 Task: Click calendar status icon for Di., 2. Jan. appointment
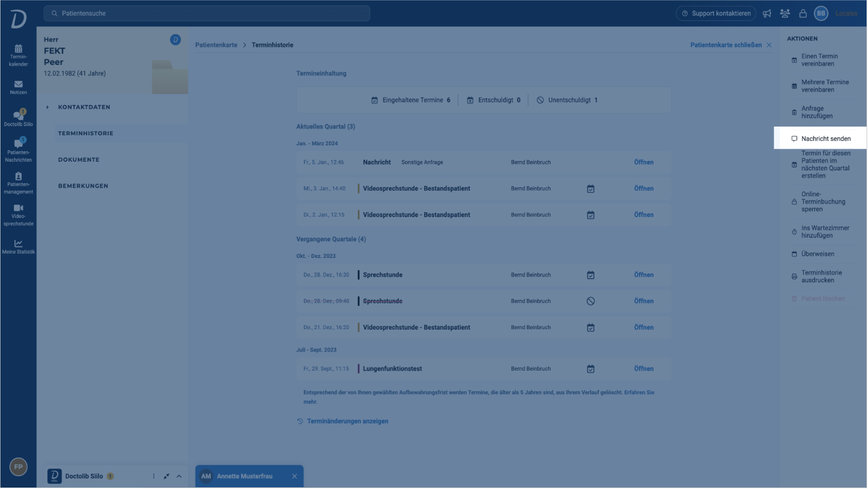pyautogui.click(x=591, y=215)
